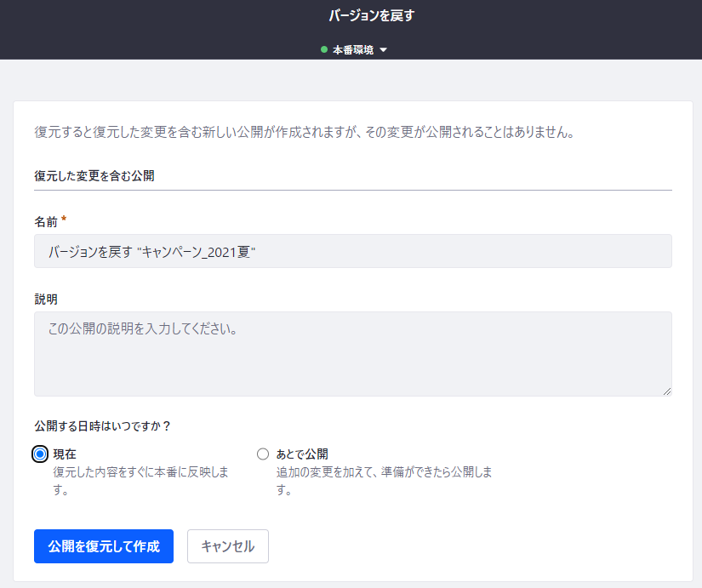Click the 現在 option label text
702x588 pixels.
pos(65,454)
